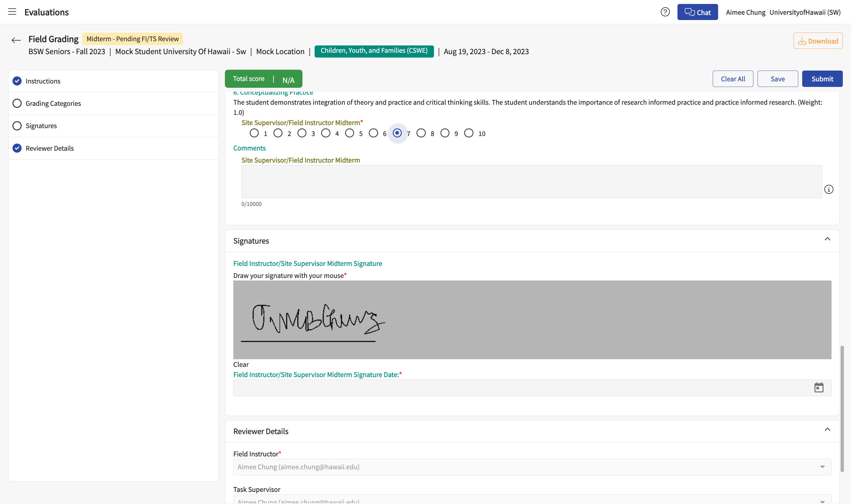851x504 pixels.
Task: Click the vertical scrollbar thumb
Action: 842,409
